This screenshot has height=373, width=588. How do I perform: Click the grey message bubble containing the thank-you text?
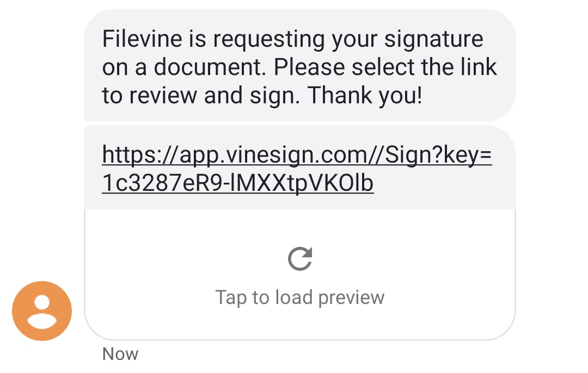[299, 66]
